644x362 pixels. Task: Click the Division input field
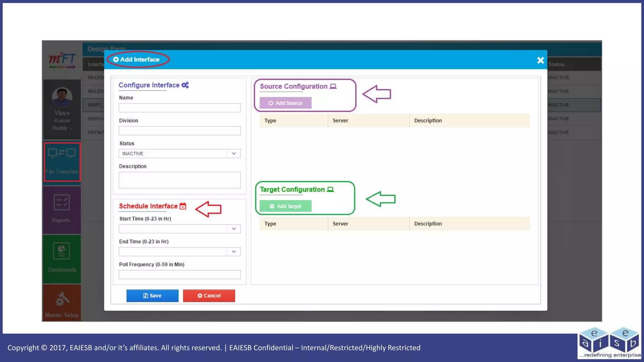(180, 131)
